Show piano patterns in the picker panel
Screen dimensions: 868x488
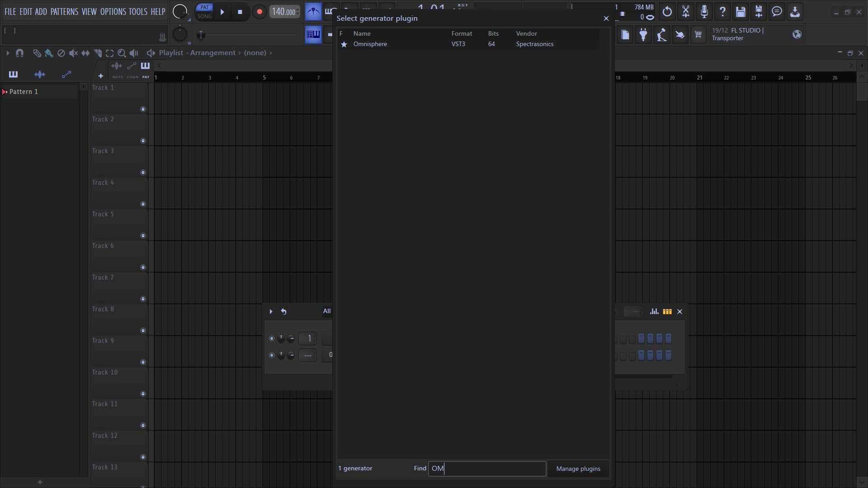click(x=13, y=75)
